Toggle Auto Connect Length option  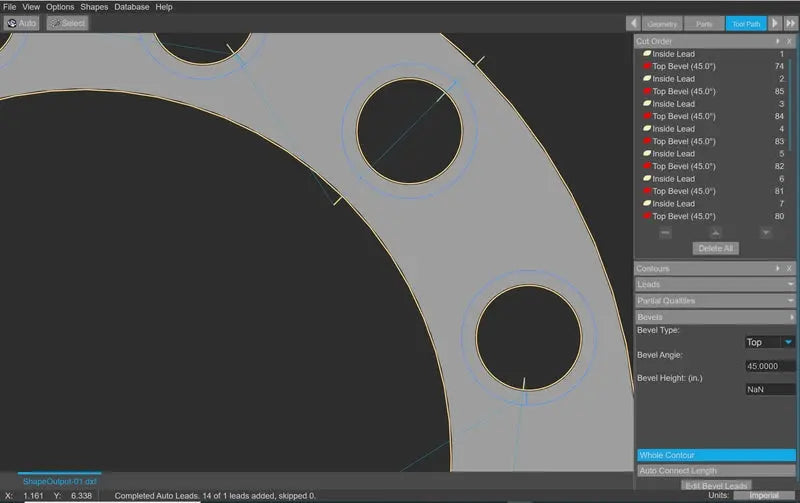(x=716, y=471)
